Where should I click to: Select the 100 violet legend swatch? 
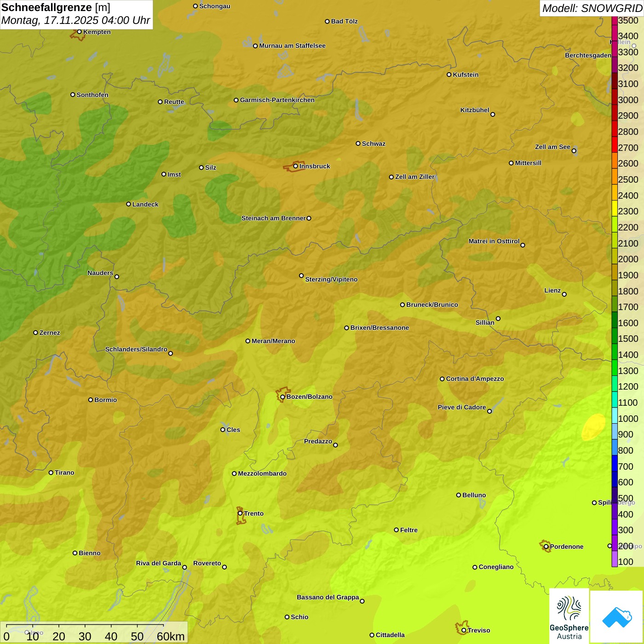[x=615, y=559]
